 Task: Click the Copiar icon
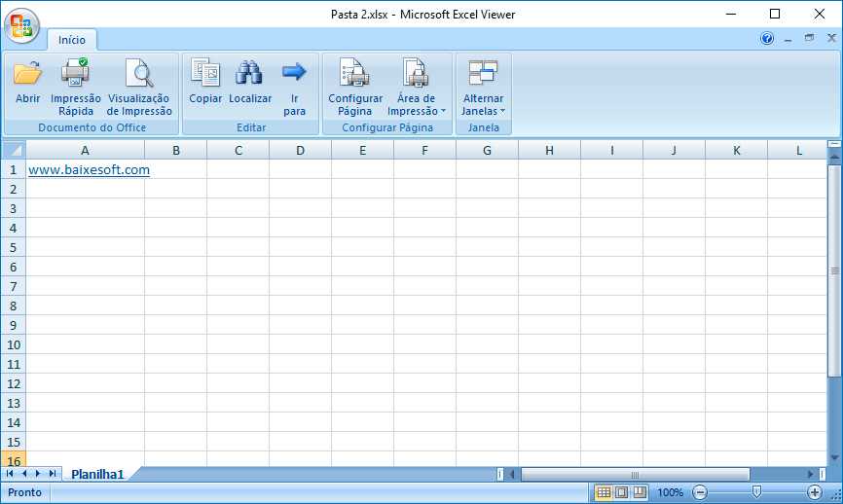click(205, 73)
